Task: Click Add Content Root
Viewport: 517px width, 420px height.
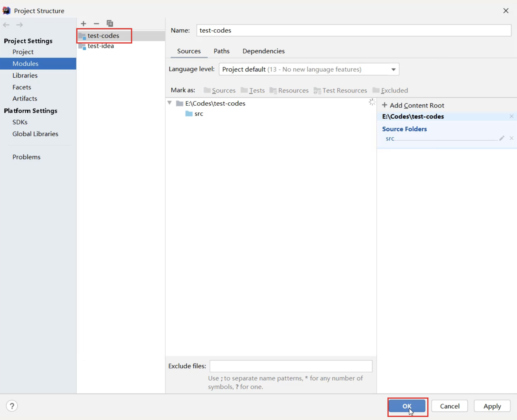Action: coord(413,105)
